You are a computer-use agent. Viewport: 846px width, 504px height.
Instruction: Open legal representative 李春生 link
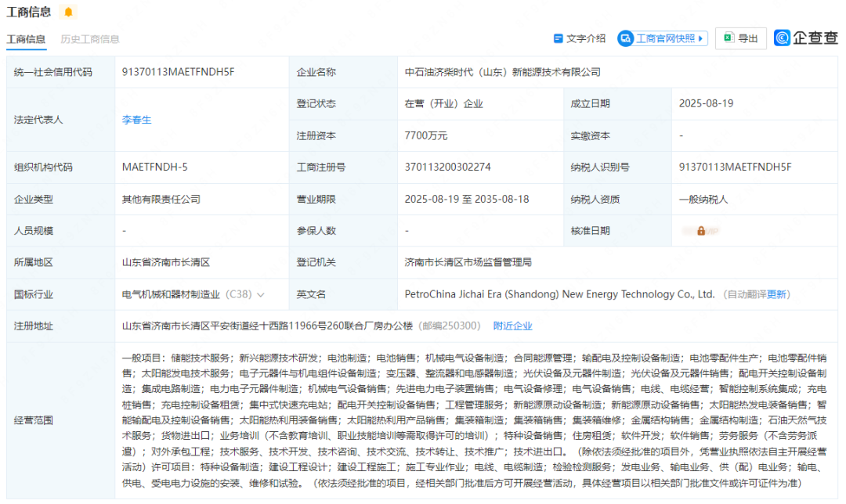click(x=136, y=120)
